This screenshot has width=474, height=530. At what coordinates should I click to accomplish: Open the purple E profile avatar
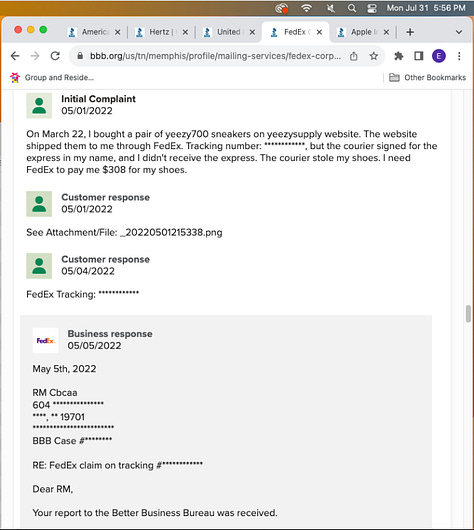click(x=439, y=56)
